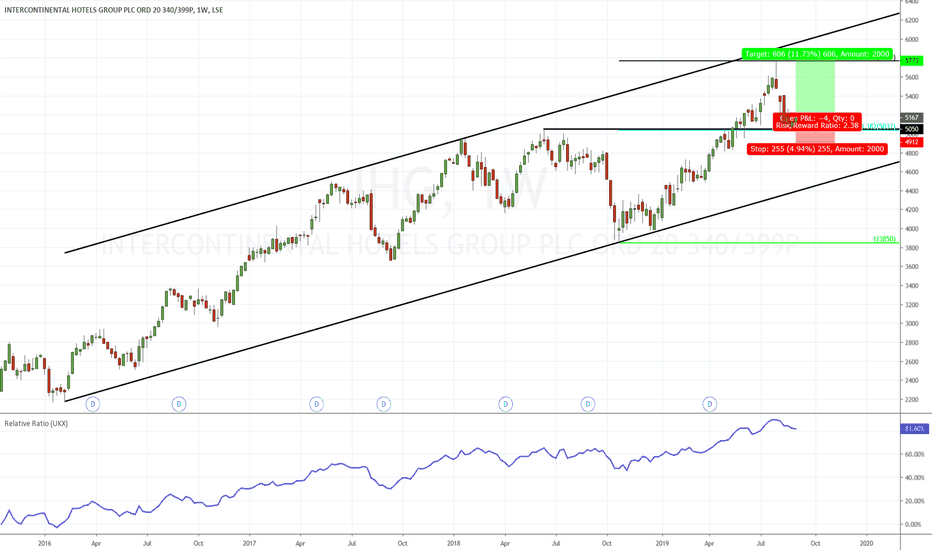Click the 2200 price scale label
932x550 pixels.
click(x=911, y=400)
